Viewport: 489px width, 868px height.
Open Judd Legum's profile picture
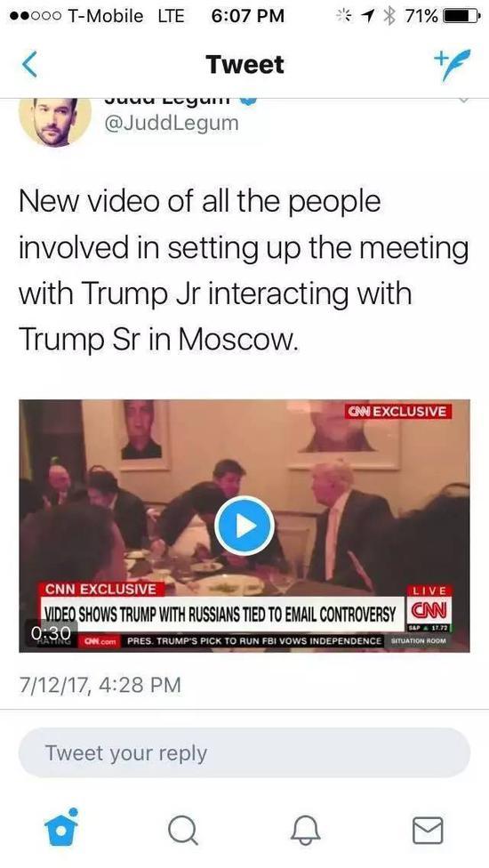[55, 122]
